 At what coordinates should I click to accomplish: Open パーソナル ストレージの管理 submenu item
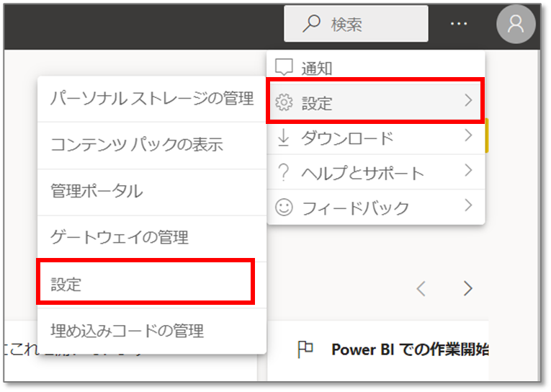[x=152, y=99]
